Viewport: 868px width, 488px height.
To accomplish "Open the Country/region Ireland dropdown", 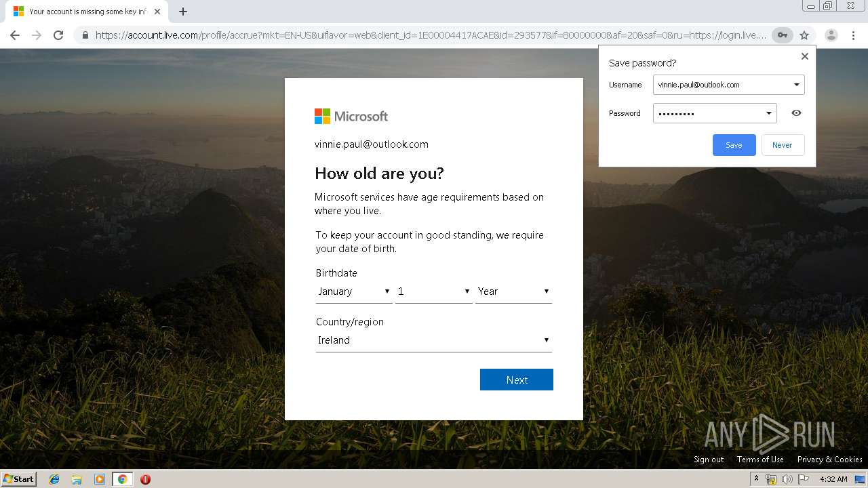I will click(x=434, y=340).
